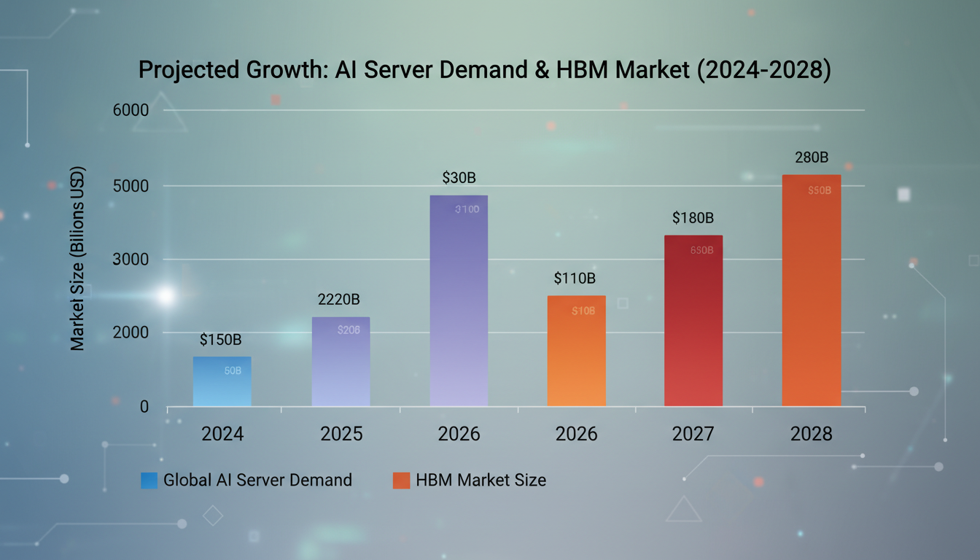
Task: Expand details on the $30B label
Action: tap(459, 176)
